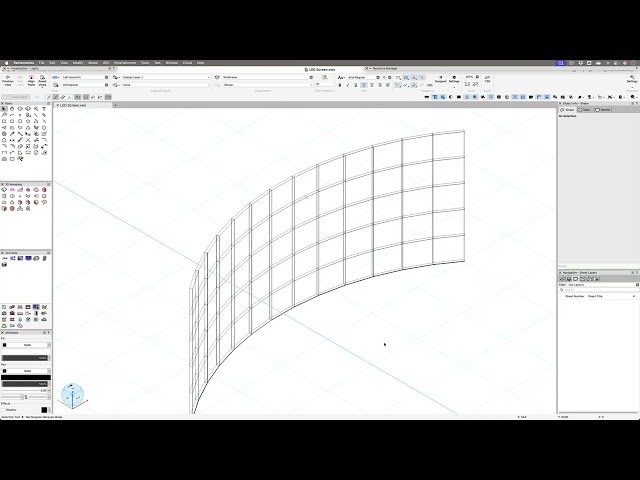Click the Sheet Number column header
Screen dimensions: 640x480
coord(575,296)
